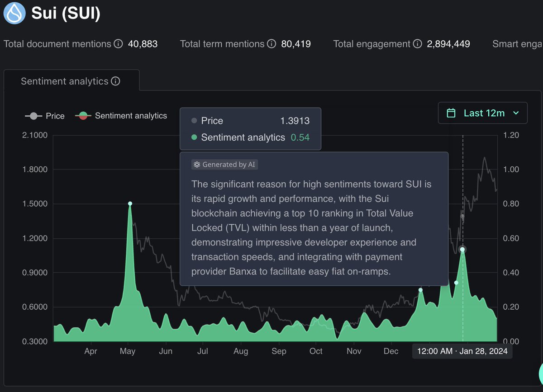Click the Jun label on x-axis
The image size is (543, 392).
pos(166,351)
